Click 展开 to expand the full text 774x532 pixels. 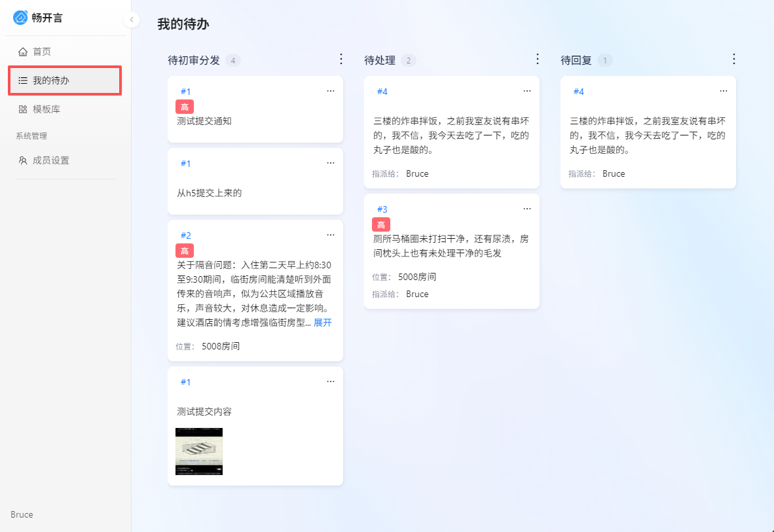322,323
